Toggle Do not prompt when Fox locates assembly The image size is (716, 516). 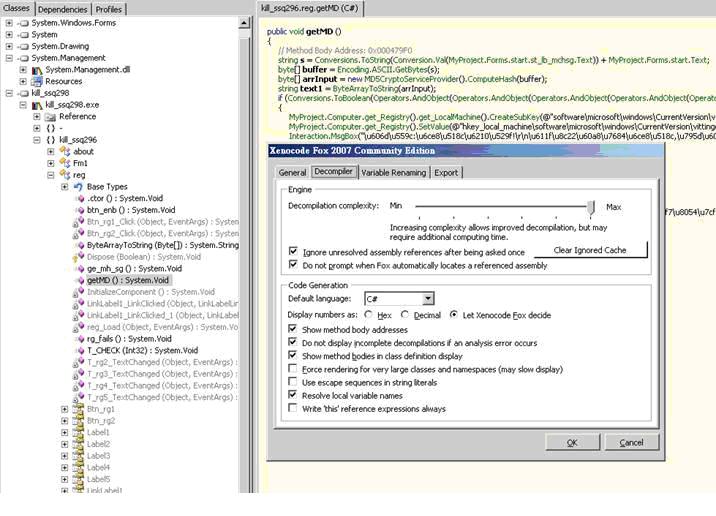click(x=293, y=264)
